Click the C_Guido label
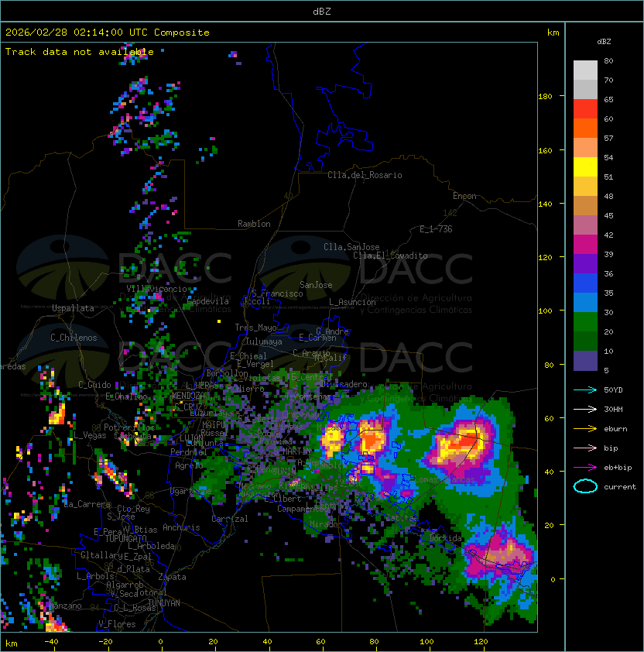This screenshot has height=652, width=644. click(x=94, y=385)
